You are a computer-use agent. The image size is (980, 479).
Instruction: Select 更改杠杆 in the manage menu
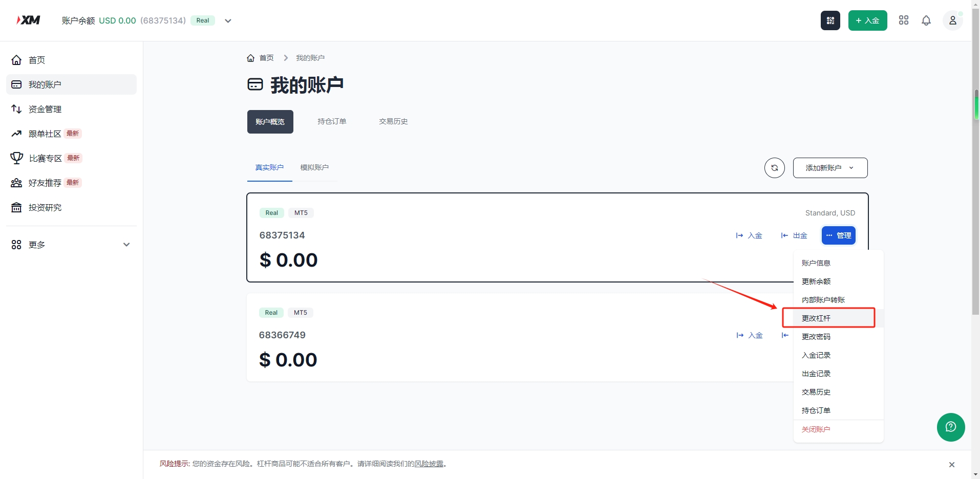(839, 318)
